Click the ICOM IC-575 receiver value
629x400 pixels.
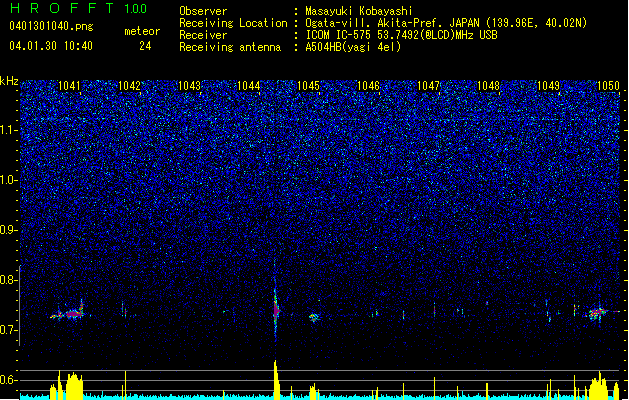[x=401, y=35]
